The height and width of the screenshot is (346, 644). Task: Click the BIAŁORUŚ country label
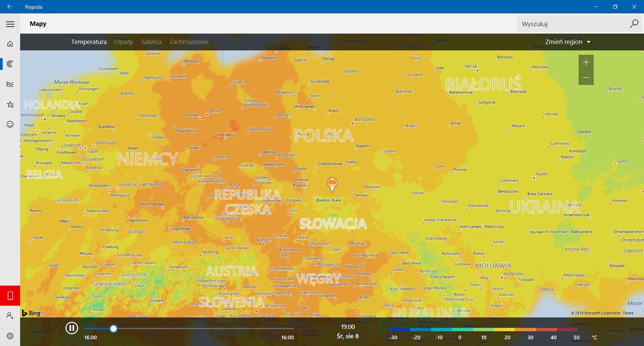tap(483, 84)
